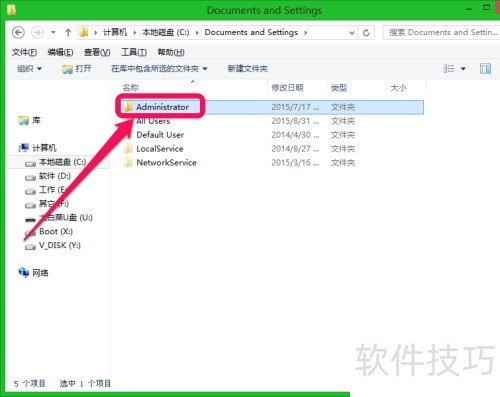Image resolution: width=500 pixels, height=397 pixels.
Task: Click the 2015/7/17 date of Administrator
Action: click(295, 107)
